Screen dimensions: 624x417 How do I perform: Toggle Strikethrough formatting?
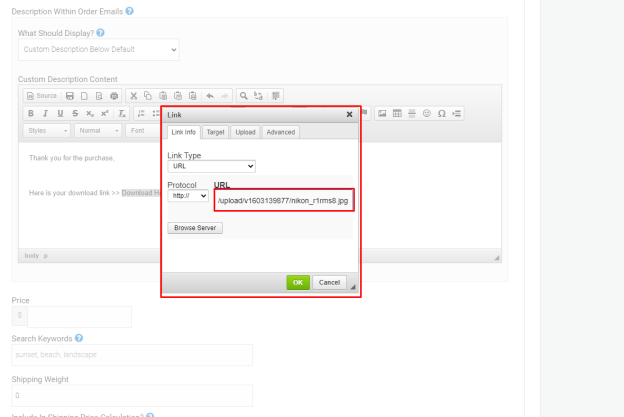coord(75,113)
